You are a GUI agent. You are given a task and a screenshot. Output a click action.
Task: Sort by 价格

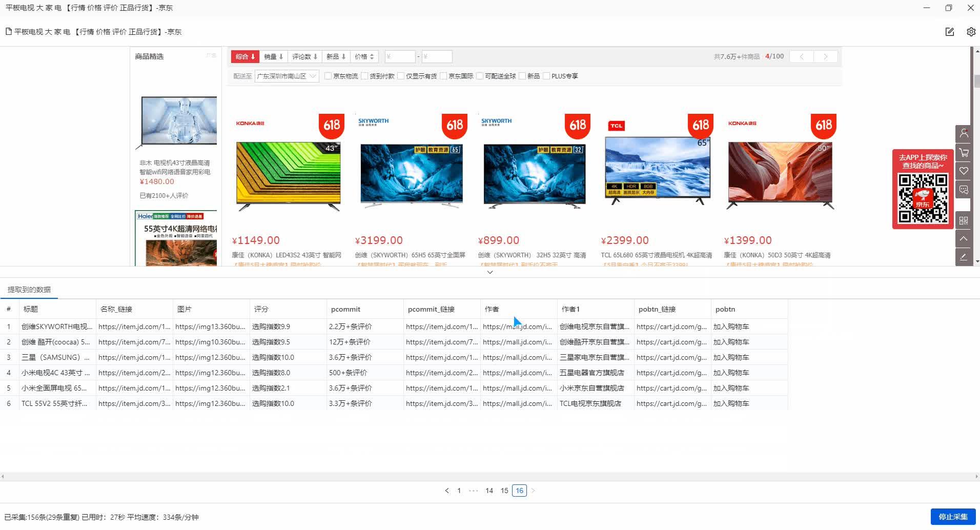click(x=364, y=56)
